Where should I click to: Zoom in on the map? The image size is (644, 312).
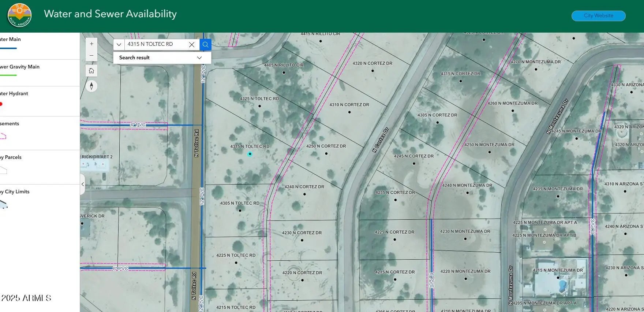91,44
